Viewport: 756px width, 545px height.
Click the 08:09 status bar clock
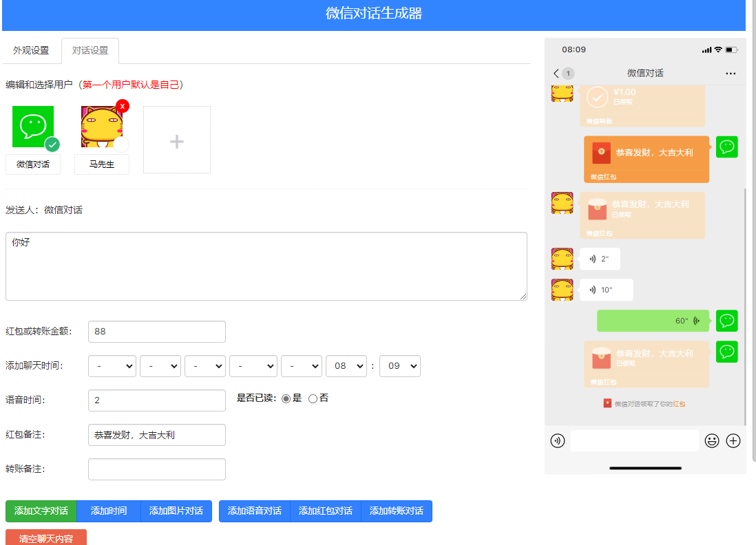pos(574,50)
